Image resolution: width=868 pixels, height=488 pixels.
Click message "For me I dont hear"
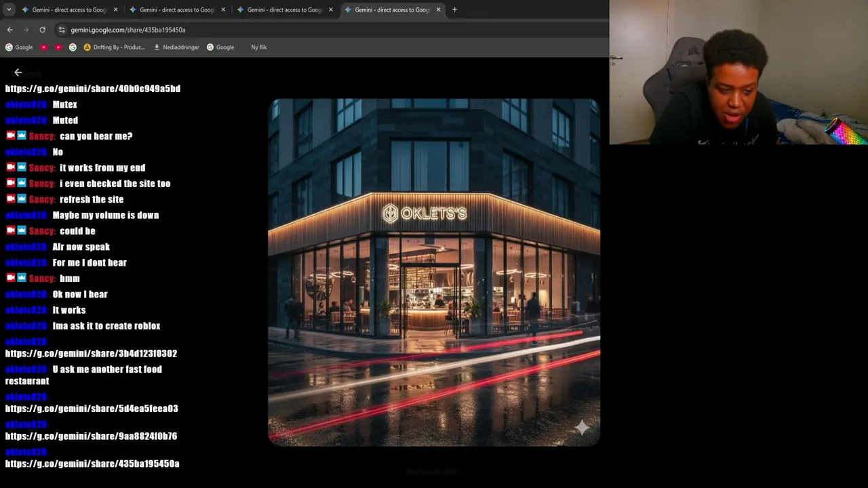[90, 263]
